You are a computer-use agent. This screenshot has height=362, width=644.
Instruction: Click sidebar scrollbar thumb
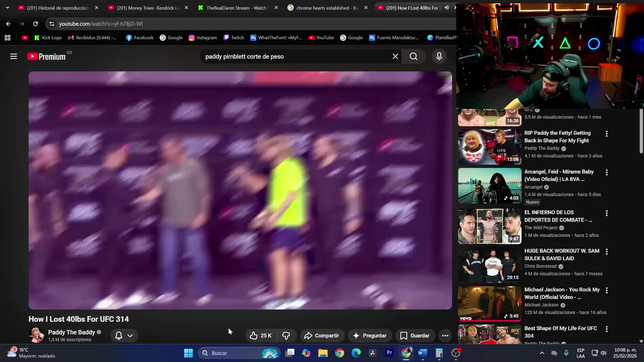[641, 131]
